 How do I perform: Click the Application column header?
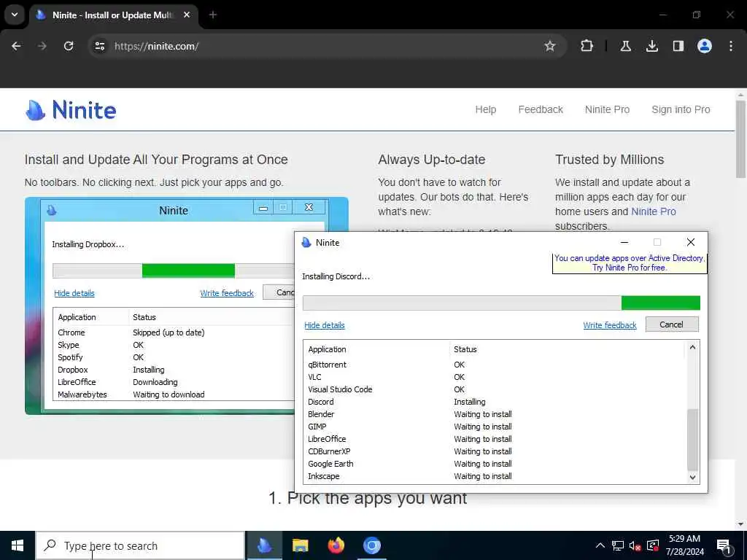(376, 349)
